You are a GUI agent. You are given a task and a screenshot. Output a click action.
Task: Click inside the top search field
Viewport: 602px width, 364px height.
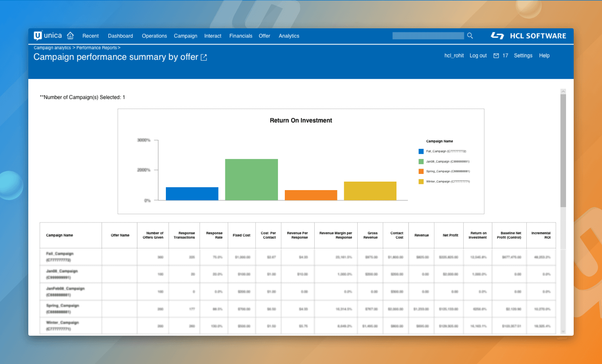click(428, 36)
